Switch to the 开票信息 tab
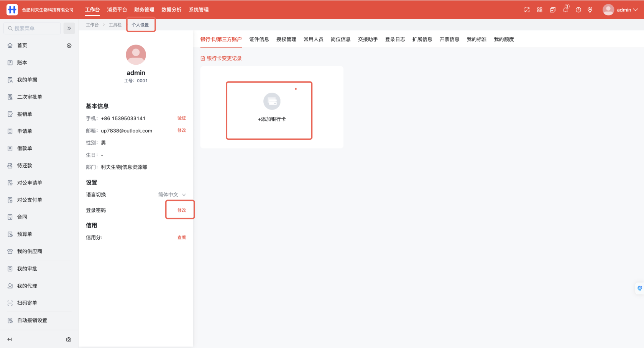 coord(449,39)
